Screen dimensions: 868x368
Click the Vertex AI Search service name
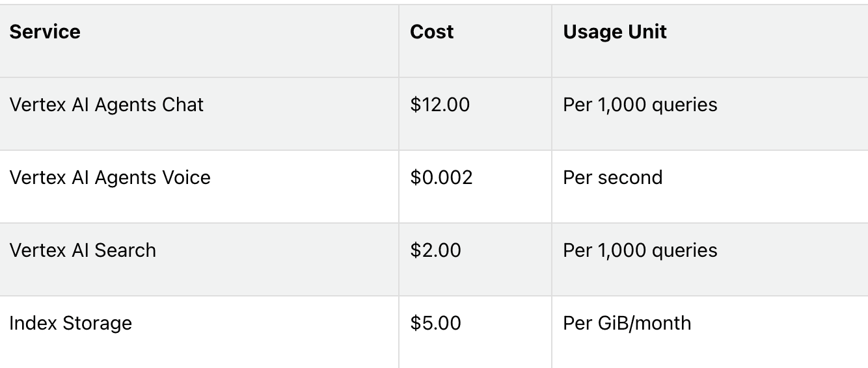coord(83,250)
